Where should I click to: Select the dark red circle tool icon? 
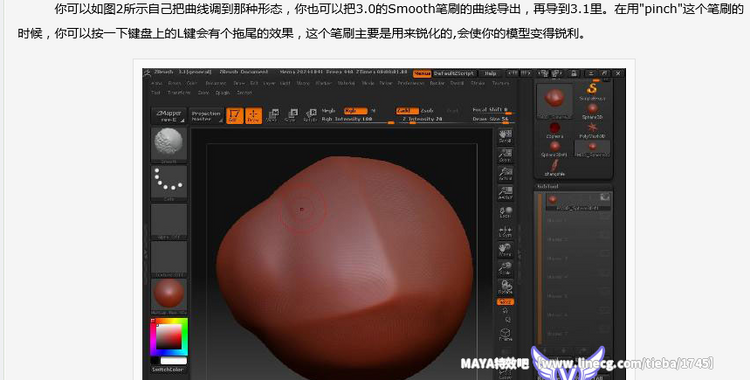click(554, 130)
